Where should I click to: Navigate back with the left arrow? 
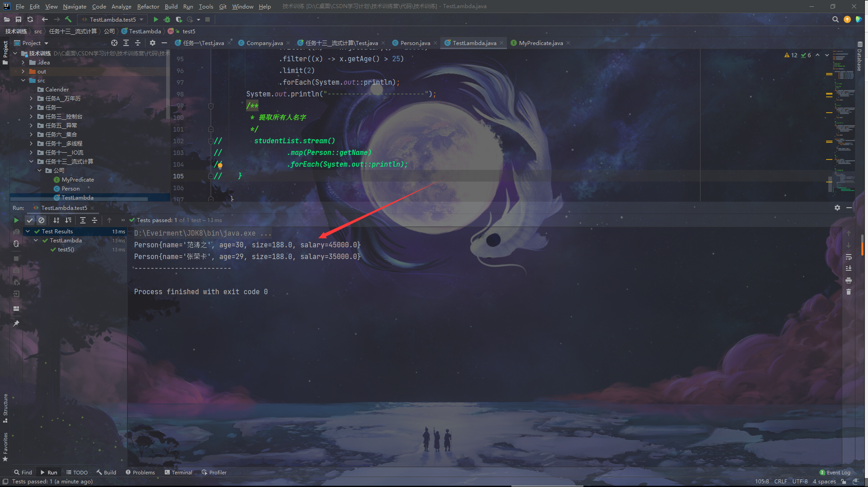click(45, 19)
